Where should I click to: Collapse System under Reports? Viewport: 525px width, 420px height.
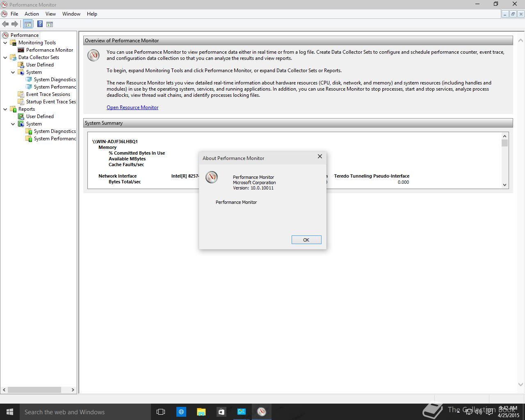[13, 124]
